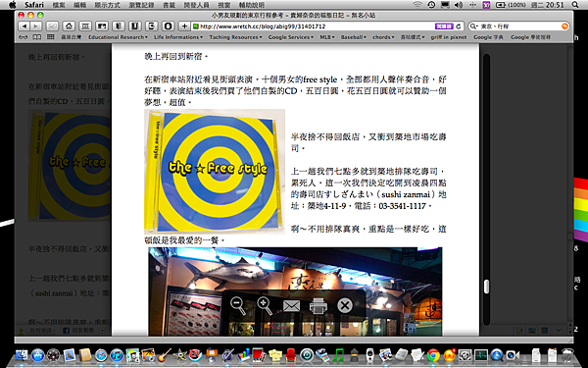Open the 輔助說明 menu
This screenshot has width=588, height=368.
click(x=252, y=5)
